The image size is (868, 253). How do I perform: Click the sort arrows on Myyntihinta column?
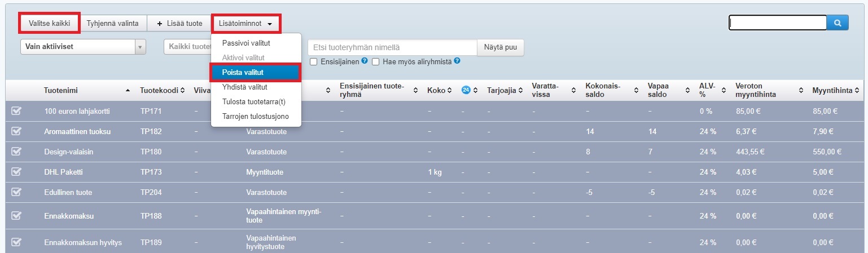[857, 90]
